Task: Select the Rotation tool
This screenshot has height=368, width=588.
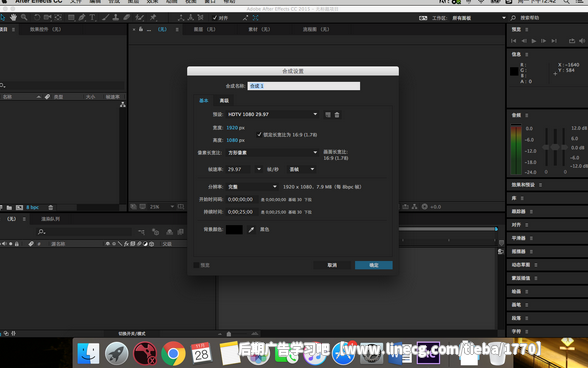Action: coord(37,17)
